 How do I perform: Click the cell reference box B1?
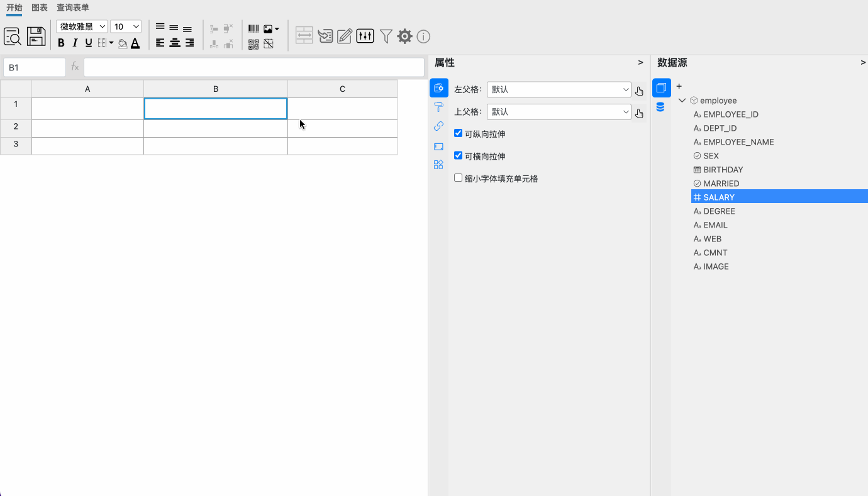coord(35,67)
